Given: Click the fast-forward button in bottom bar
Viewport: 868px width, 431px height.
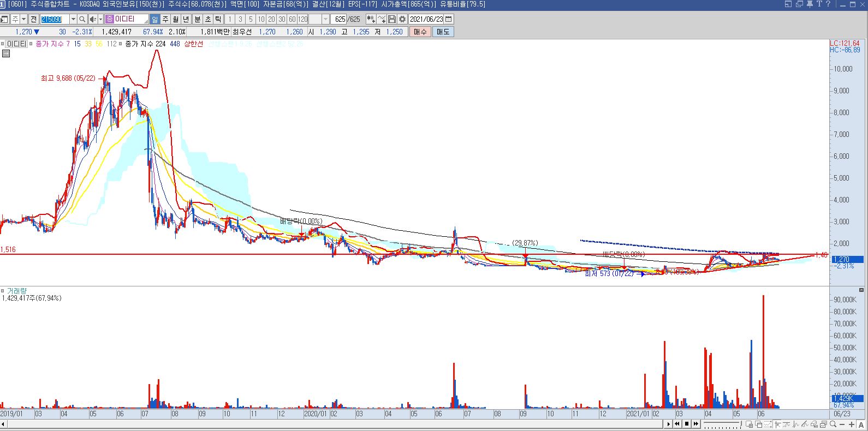Looking at the screenshot, I should point(696,424).
